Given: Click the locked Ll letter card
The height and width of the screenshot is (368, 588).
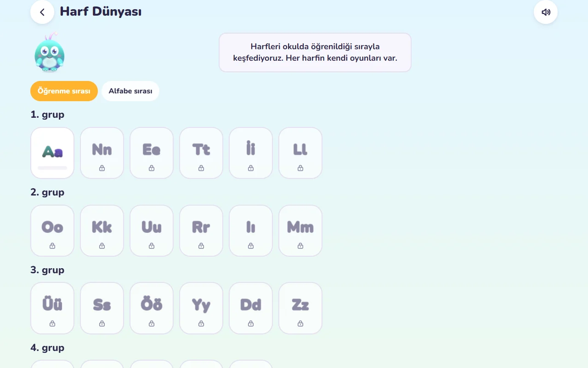Looking at the screenshot, I should [x=300, y=153].
